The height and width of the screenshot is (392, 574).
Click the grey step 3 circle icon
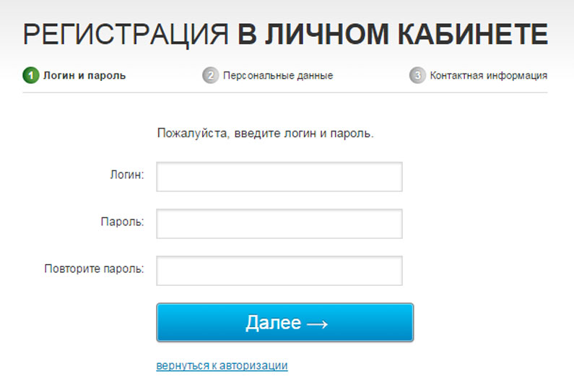(x=417, y=75)
